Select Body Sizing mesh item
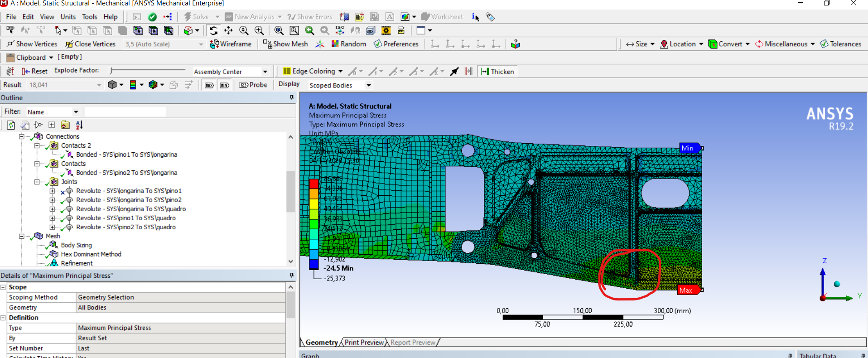Viewport: 868px width, 358px height. pos(76,245)
